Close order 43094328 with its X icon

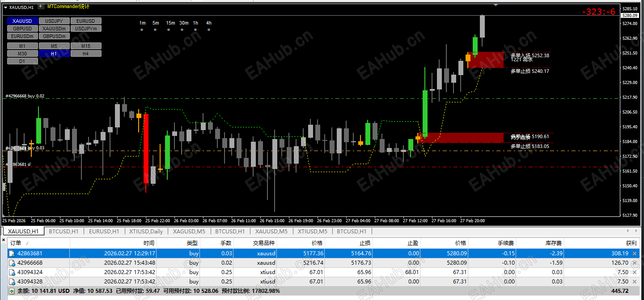(634, 282)
